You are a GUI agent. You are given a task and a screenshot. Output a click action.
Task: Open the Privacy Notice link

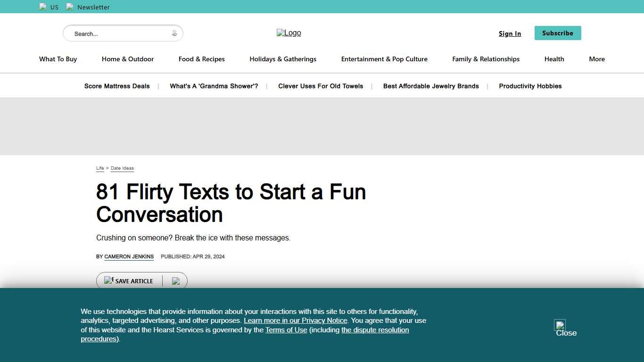(295, 321)
